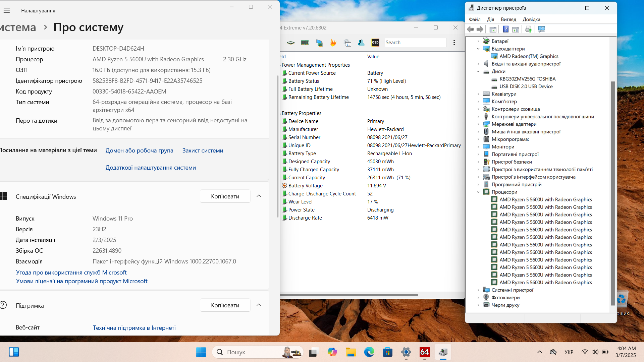644x362 pixels.
Task: Click the AIDA64 memory module toolbar icon
Action: [x=305, y=43]
